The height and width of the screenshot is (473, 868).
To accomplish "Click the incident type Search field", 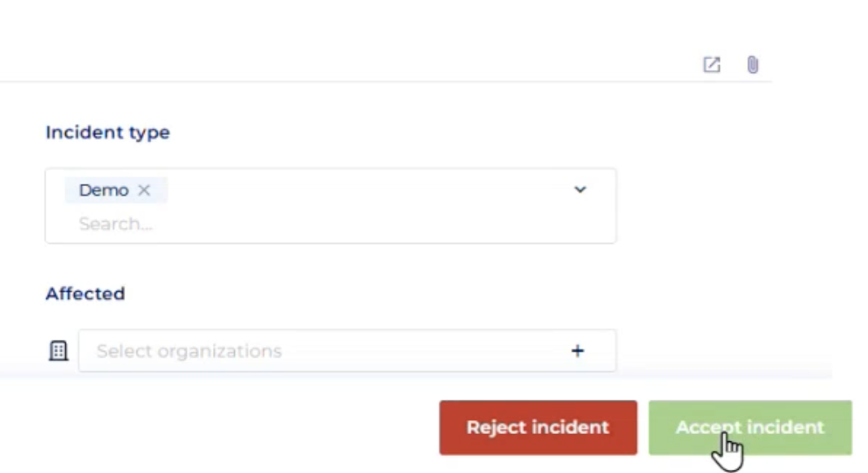I will point(244,223).
